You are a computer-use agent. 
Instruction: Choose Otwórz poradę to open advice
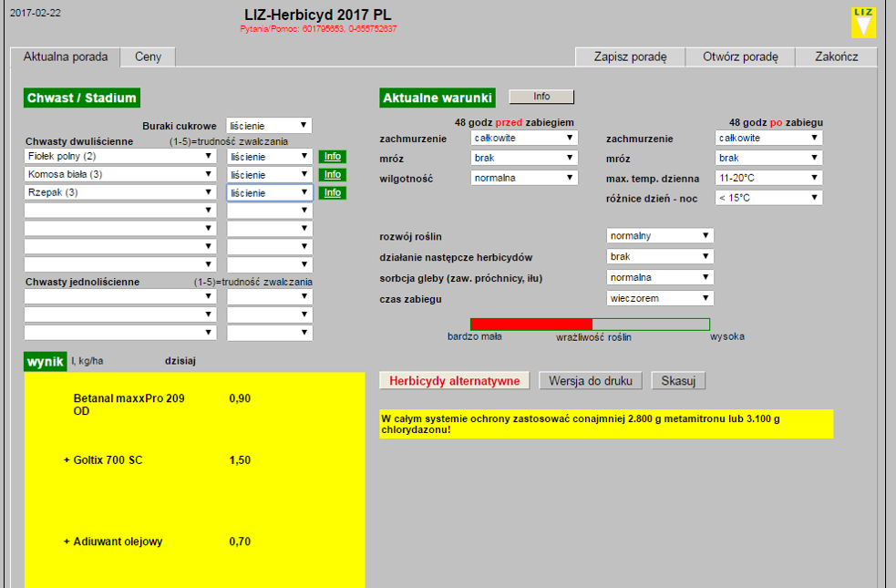(740, 57)
